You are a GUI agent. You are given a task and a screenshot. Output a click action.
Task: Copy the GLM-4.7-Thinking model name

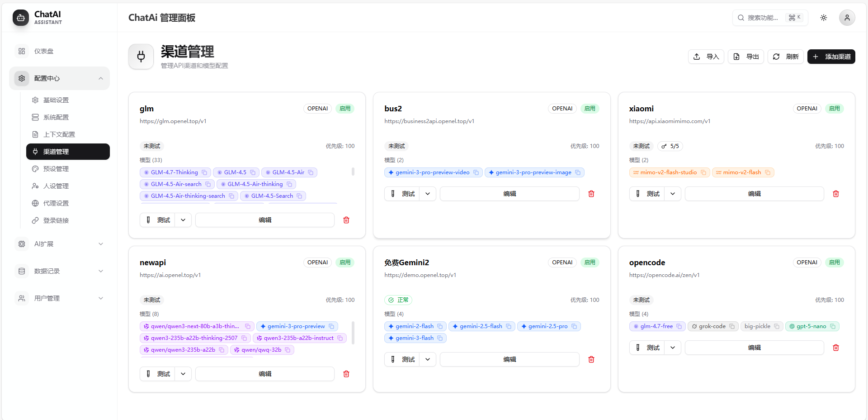click(x=204, y=172)
